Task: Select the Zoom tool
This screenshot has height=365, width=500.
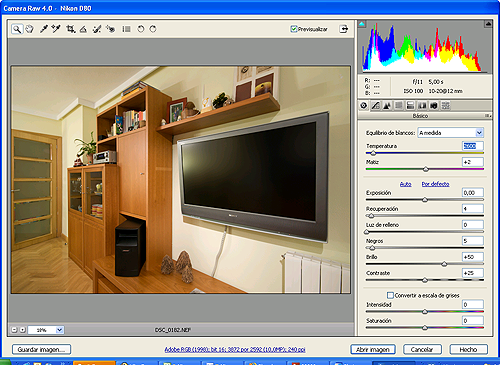Action: (x=17, y=29)
